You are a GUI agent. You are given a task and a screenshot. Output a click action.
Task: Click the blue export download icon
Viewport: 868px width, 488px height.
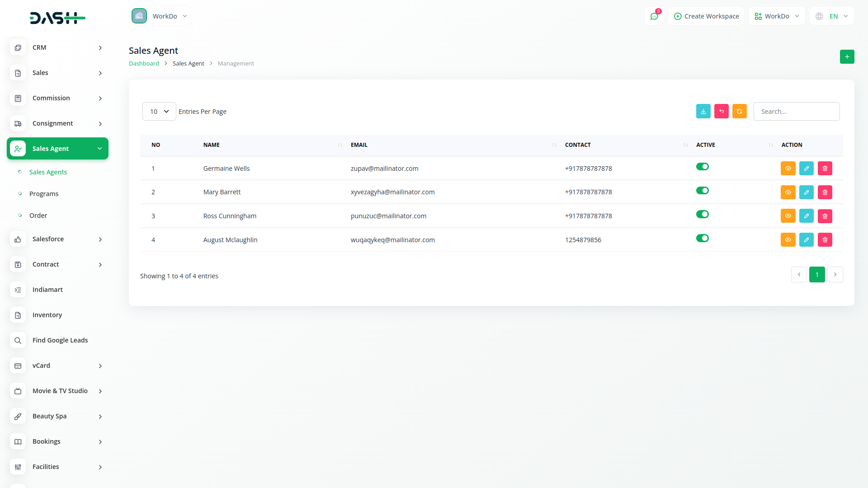pos(703,111)
